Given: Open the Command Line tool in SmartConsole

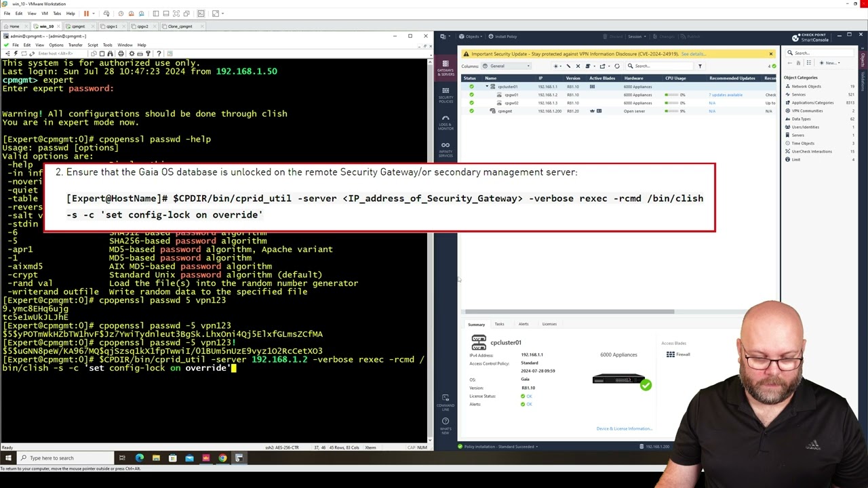Looking at the screenshot, I should [x=446, y=402].
